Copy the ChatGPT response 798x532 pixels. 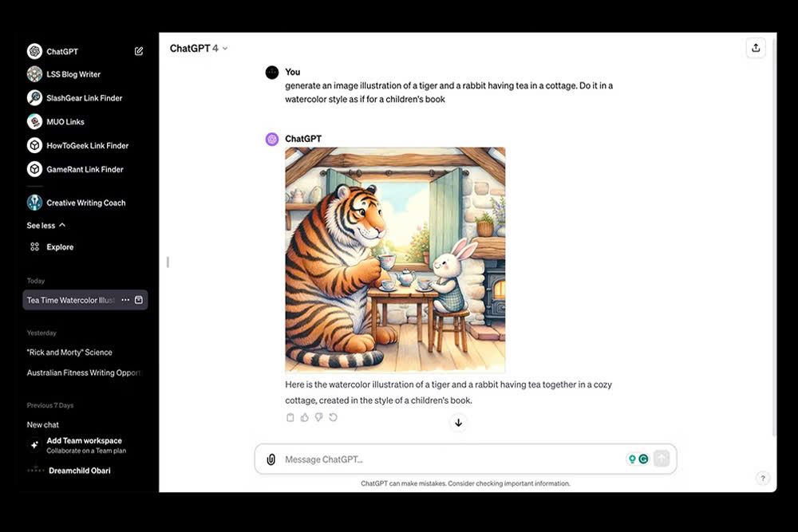(x=290, y=418)
